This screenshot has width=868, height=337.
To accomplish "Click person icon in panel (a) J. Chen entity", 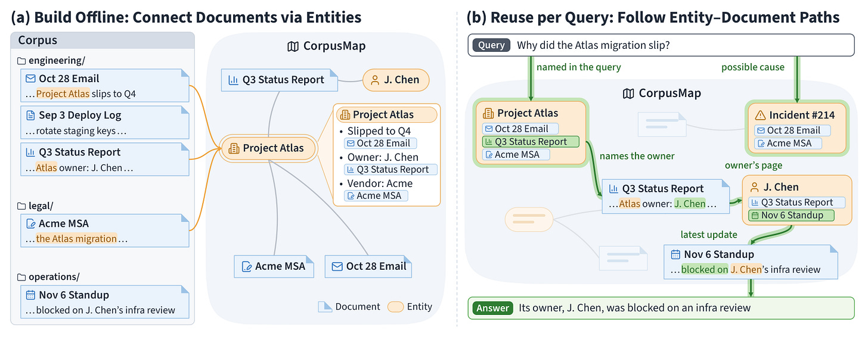I will [375, 80].
